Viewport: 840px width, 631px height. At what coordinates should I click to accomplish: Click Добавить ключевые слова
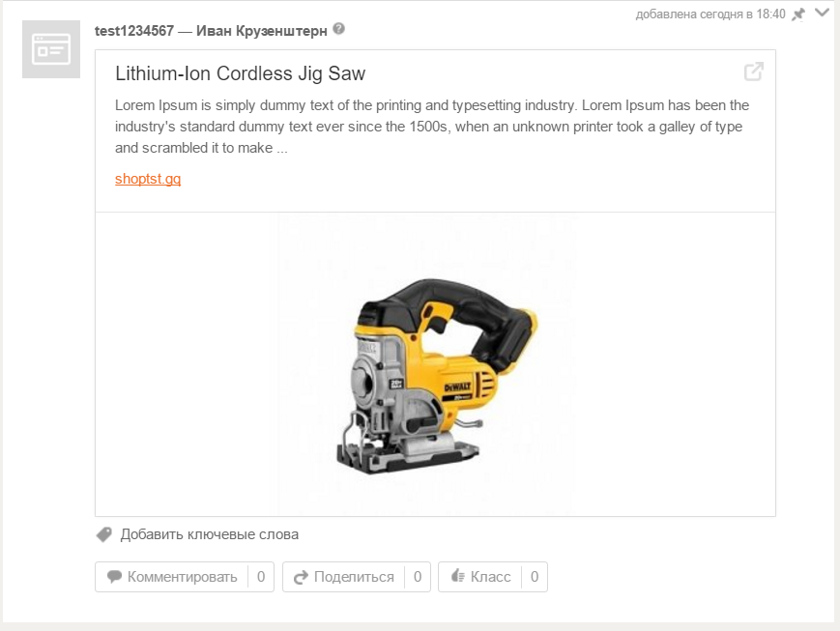pos(210,534)
